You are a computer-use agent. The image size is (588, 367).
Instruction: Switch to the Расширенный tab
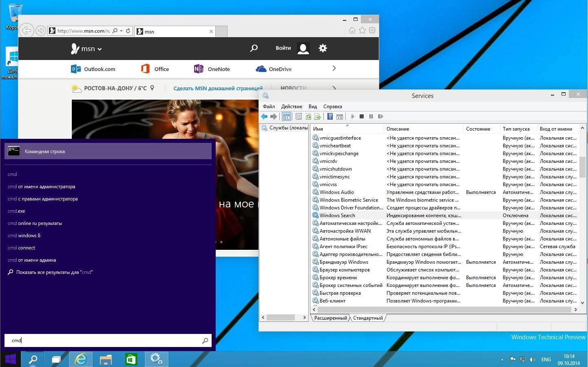click(330, 318)
